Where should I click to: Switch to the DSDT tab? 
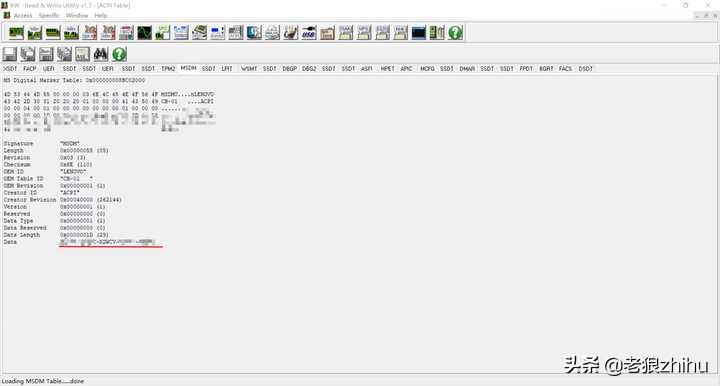click(585, 69)
